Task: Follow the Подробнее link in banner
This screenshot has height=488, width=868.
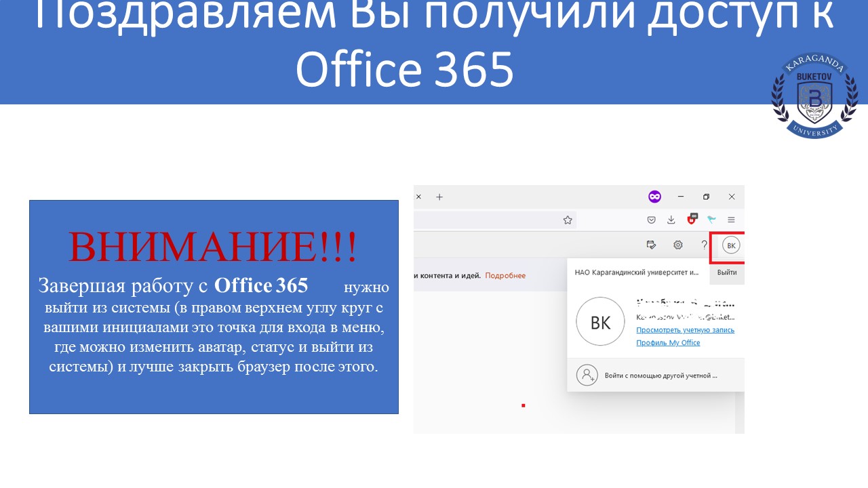Action: (505, 275)
